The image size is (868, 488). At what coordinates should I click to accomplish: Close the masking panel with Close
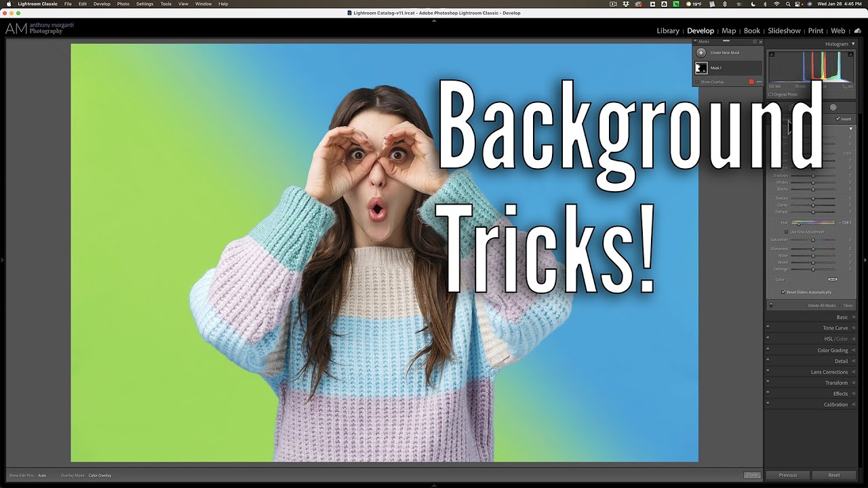click(x=848, y=306)
